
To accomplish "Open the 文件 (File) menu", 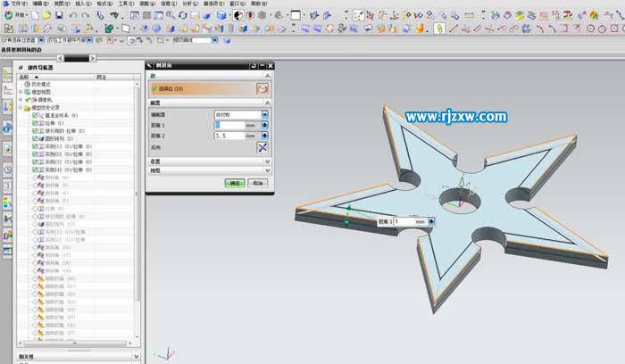I will point(17,4).
